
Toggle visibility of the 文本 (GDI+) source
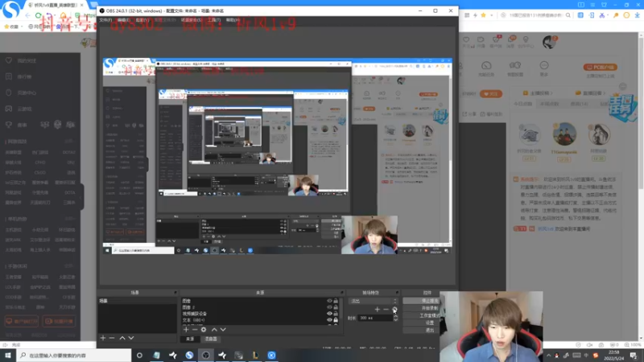click(x=329, y=319)
